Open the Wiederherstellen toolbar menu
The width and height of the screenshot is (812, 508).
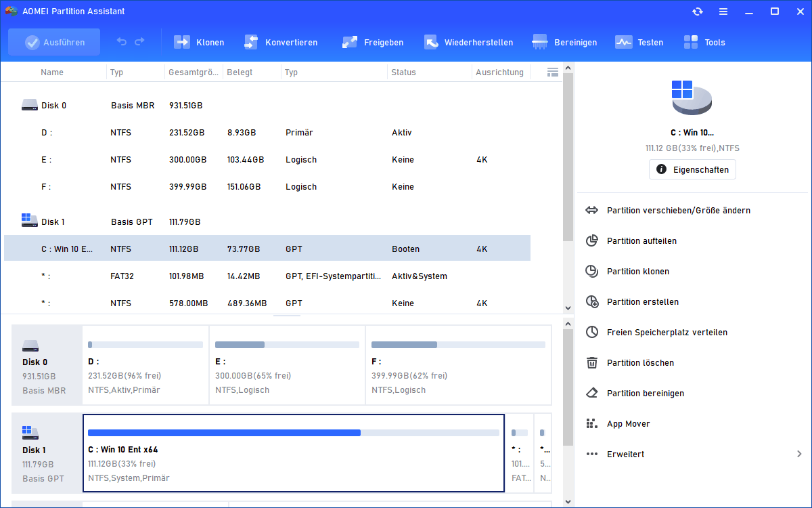tap(468, 42)
